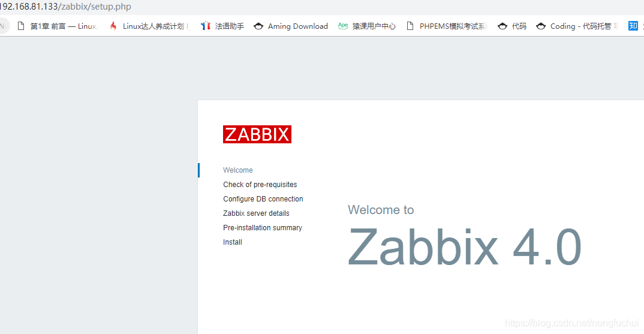The height and width of the screenshot is (334, 644).
Task: Select Zabbix server details step
Action: click(x=256, y=213)
